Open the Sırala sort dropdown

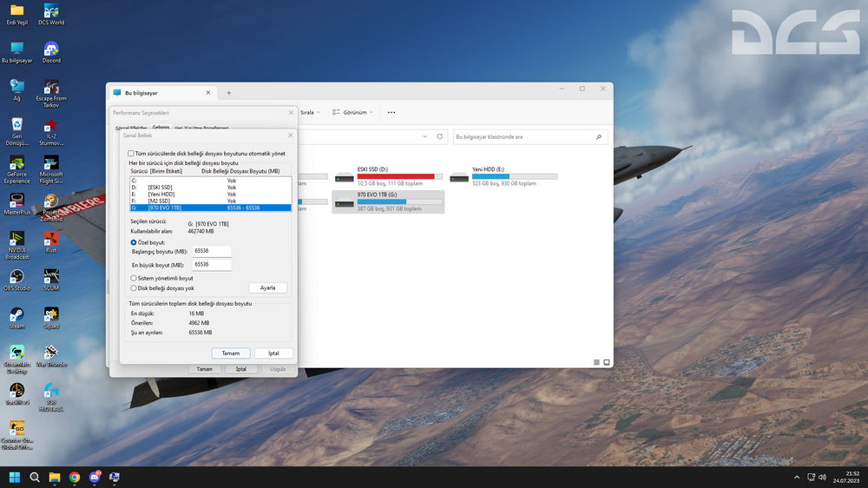[310, 112]
